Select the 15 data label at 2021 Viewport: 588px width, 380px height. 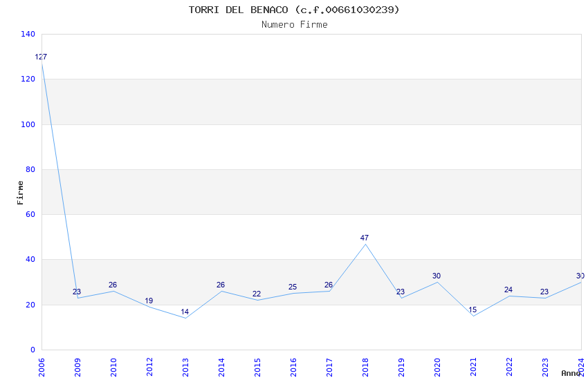[472, 310]
